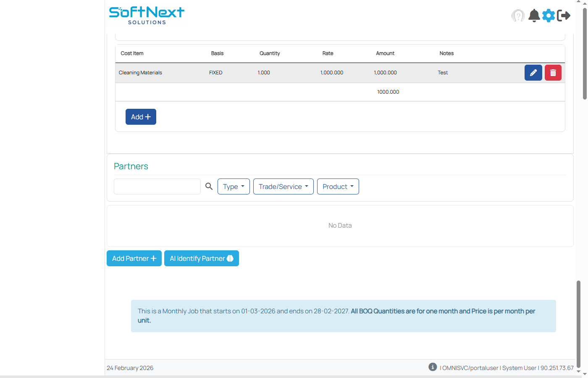Click the search magnifier in Partners section
This screenshot has width=588, height=378.
[x=209, y=186]
